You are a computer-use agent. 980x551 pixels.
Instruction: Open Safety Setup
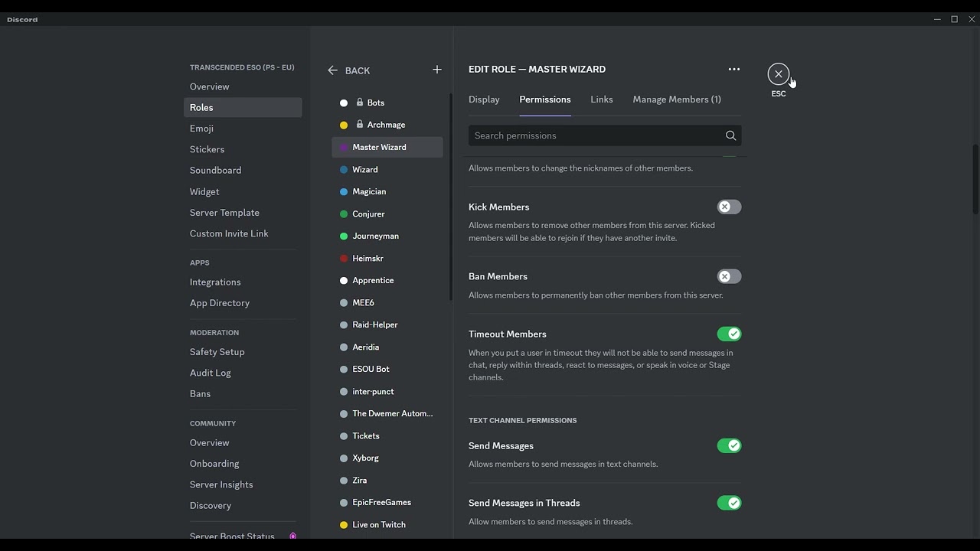[243, 352]
